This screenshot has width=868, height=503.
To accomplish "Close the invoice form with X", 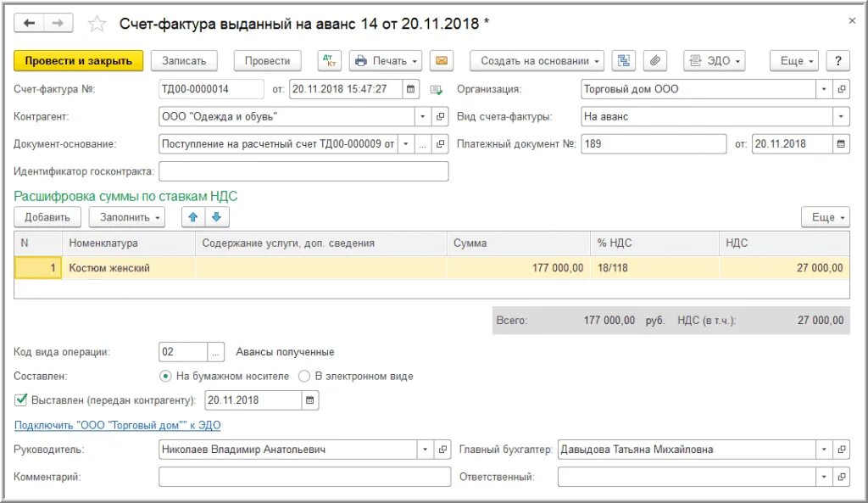I will coord(852,21).
